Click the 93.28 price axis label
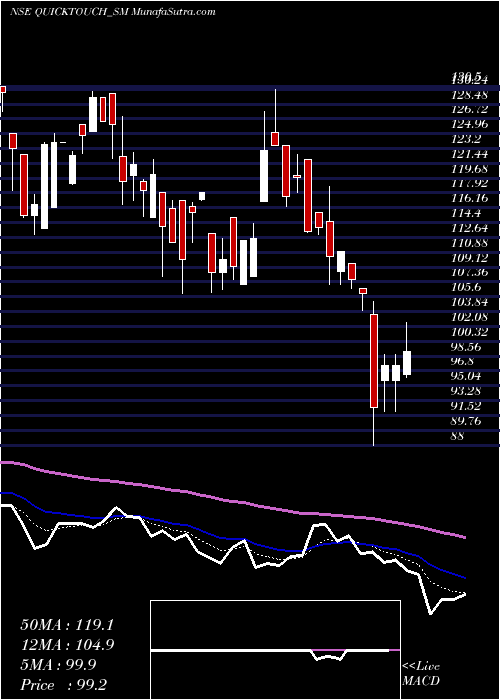The width and height of the screenshot is (500, 700). click(x=467, y=391)
